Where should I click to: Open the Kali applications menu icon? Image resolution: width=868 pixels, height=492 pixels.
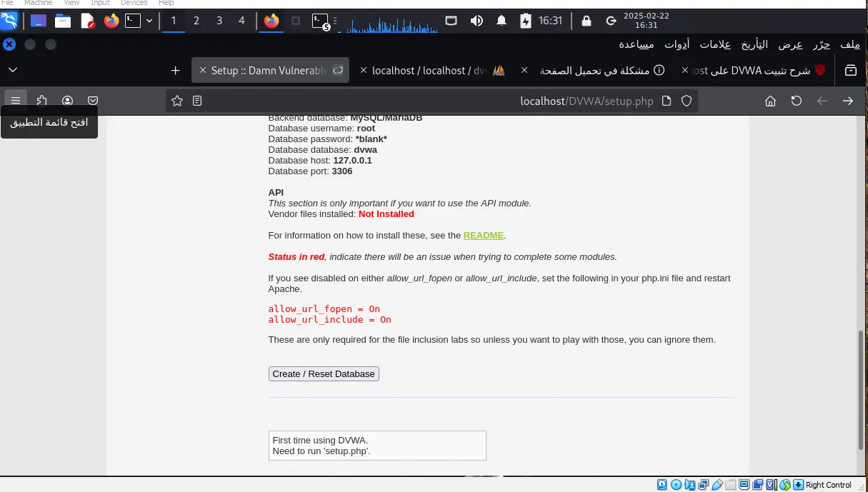(9, 21)
